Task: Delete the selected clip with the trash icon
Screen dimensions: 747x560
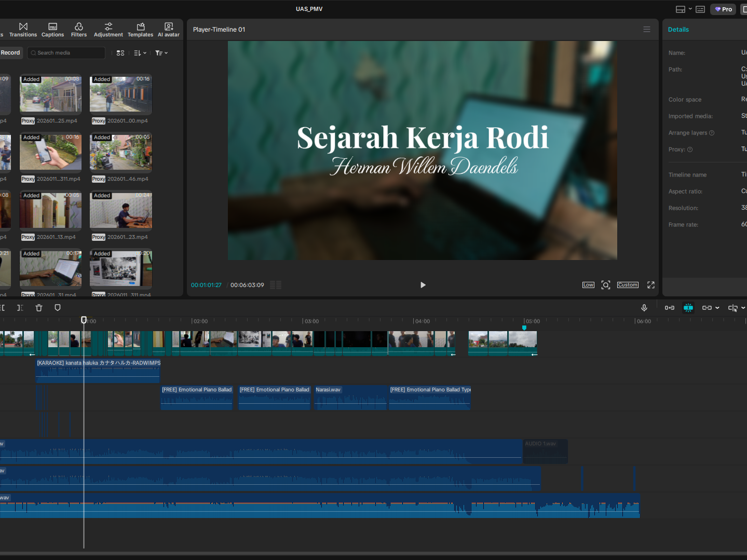Action: (x=39, y=308)
